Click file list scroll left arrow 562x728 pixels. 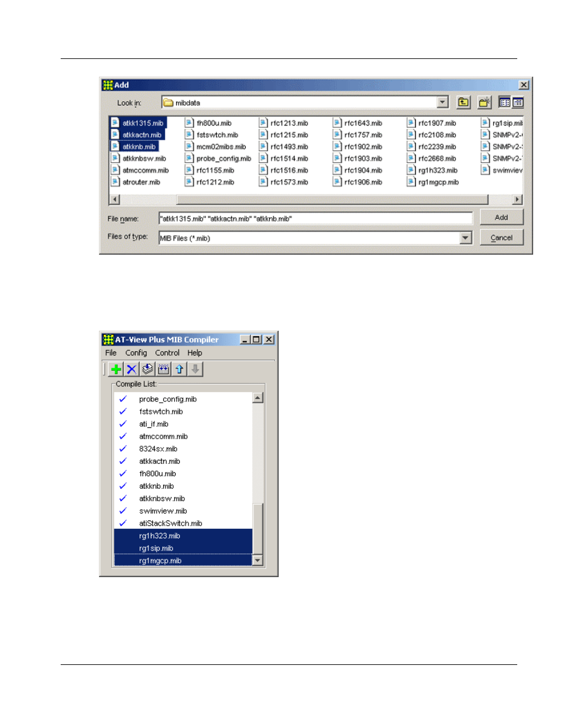[115, 199]
